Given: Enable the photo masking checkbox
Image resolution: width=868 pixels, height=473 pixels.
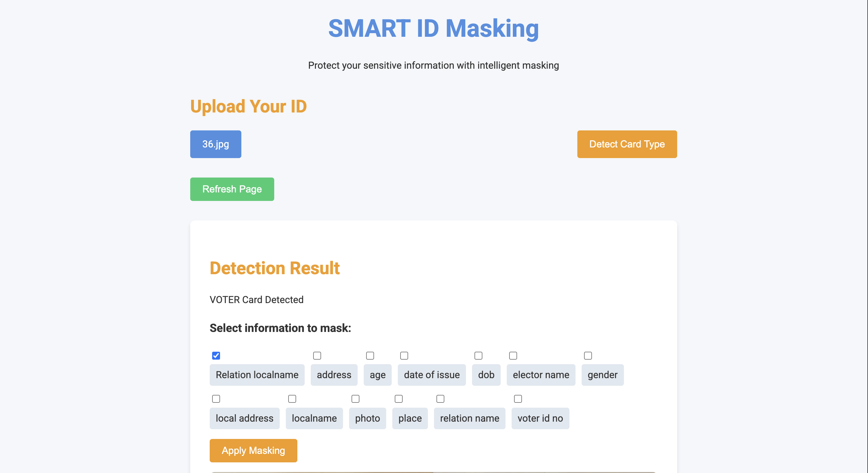Looking at the screenshot, I should pyautogui.click(x=355, y=399).
